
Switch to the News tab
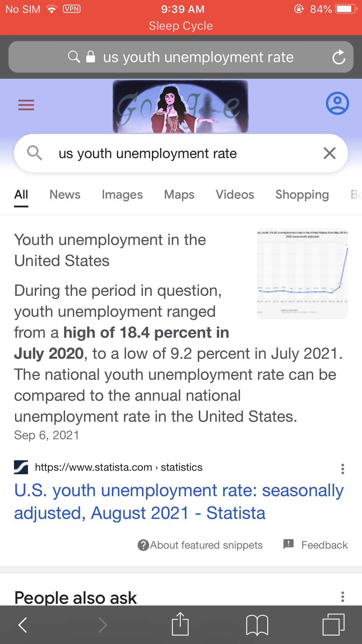pyautogui.click(x=65, y=195)
